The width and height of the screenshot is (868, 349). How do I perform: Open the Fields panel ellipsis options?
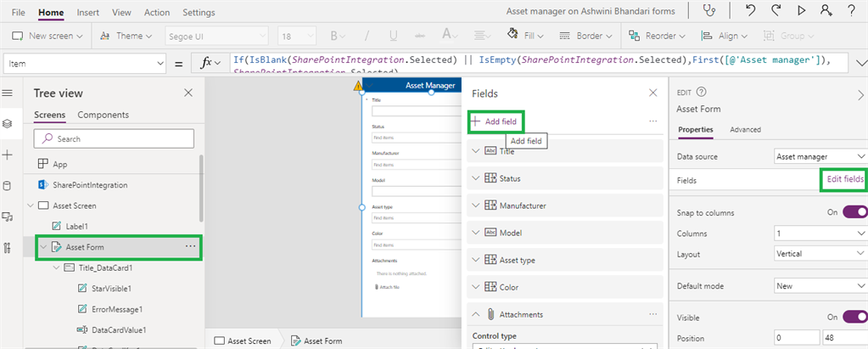point(653,121)
